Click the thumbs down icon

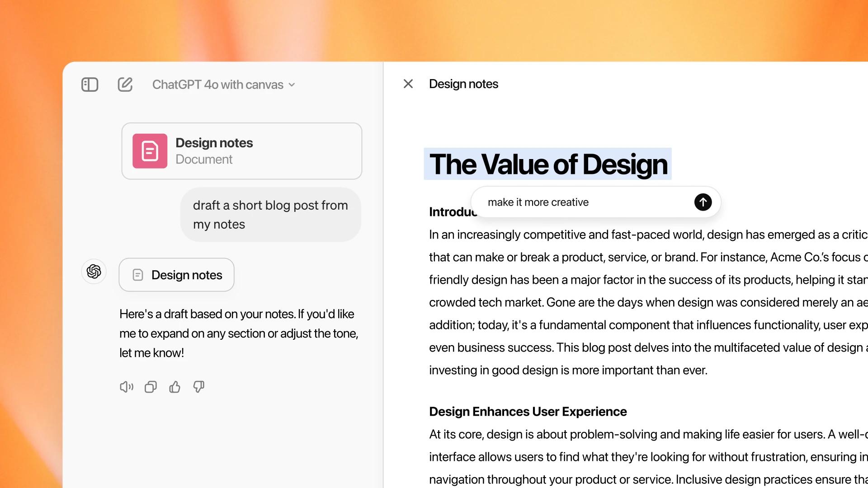coord(198,387)
